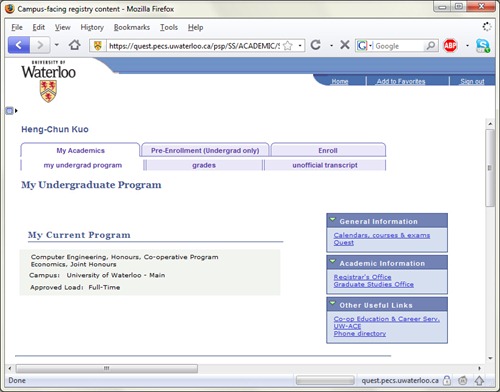
Task: Open the search engine selector Google icon
Action: click(362, 46)
